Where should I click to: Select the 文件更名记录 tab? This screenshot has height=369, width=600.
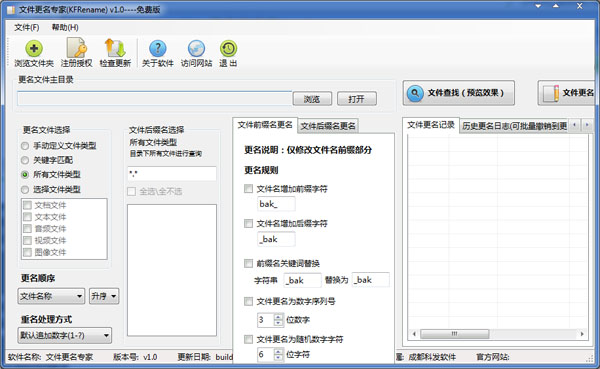coord(430,125)
